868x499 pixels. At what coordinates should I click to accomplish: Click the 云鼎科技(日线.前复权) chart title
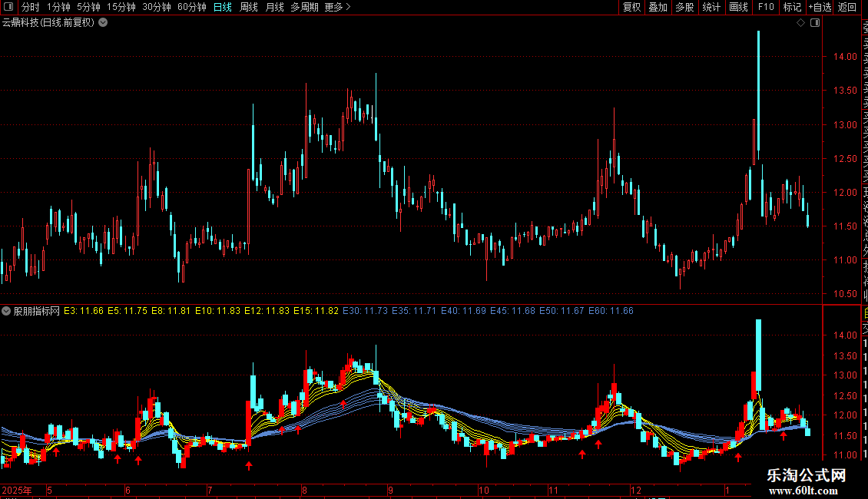tap(48, 23)
